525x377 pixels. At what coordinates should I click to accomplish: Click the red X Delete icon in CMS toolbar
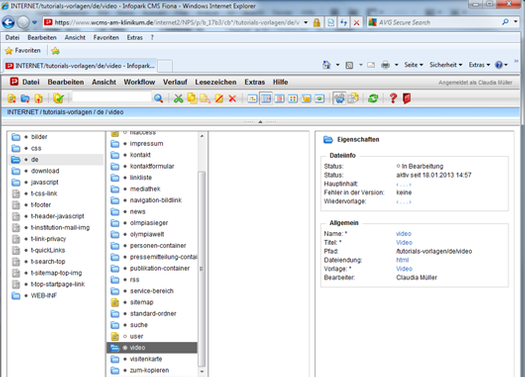(232, 98)
